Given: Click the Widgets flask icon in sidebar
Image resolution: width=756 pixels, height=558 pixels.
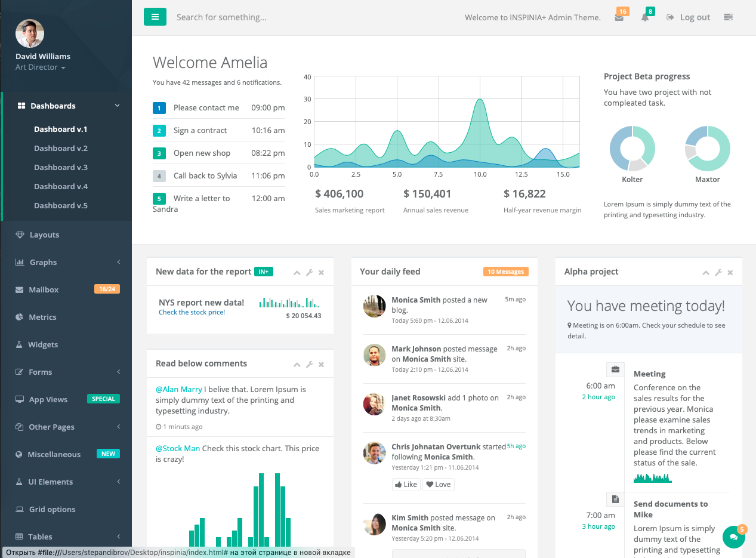Looking at the screenshot, I should pos(19,344).
